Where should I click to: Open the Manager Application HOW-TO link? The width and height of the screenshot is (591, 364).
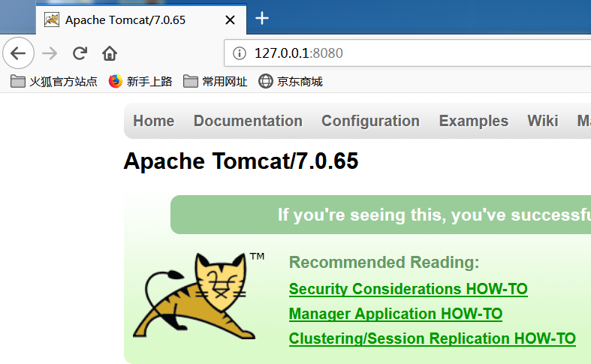point(396,314)
